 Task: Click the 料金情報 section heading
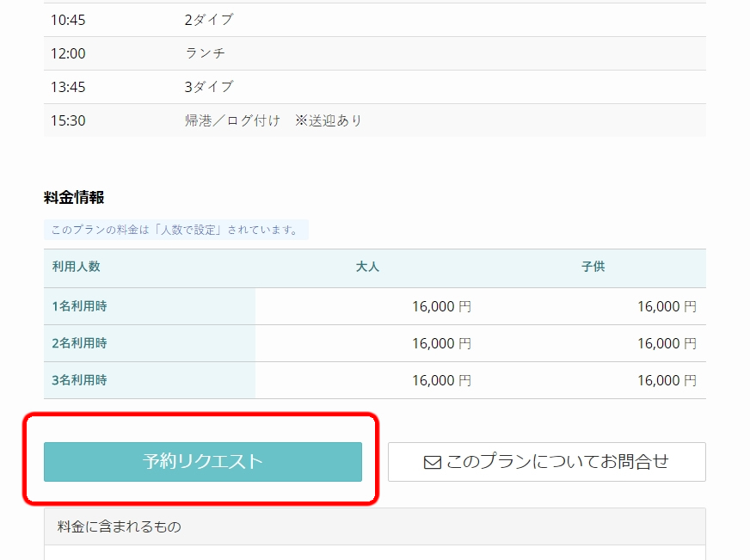[x=74, y=198]
